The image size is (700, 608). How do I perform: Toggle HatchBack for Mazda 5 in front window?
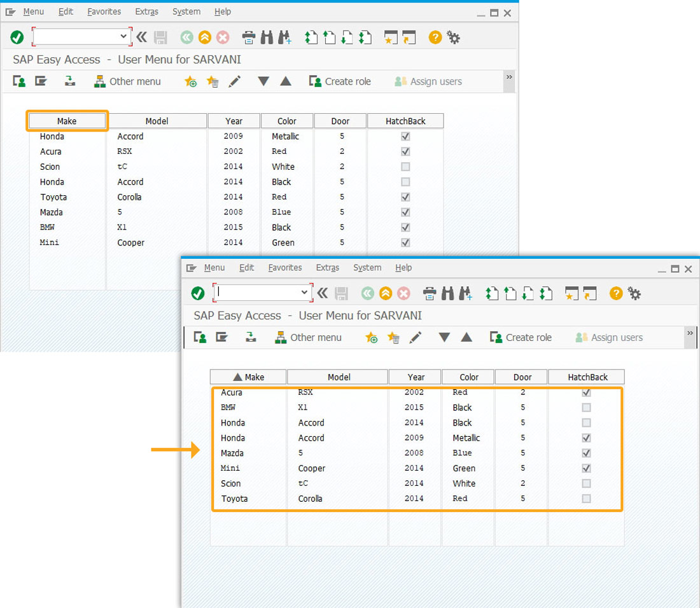(x=587, y=453)
